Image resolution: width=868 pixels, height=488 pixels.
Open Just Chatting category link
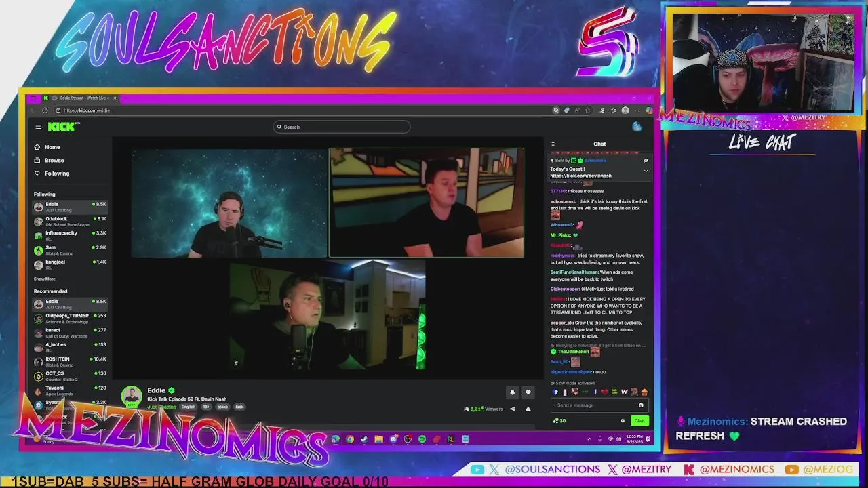coord(161,407)
